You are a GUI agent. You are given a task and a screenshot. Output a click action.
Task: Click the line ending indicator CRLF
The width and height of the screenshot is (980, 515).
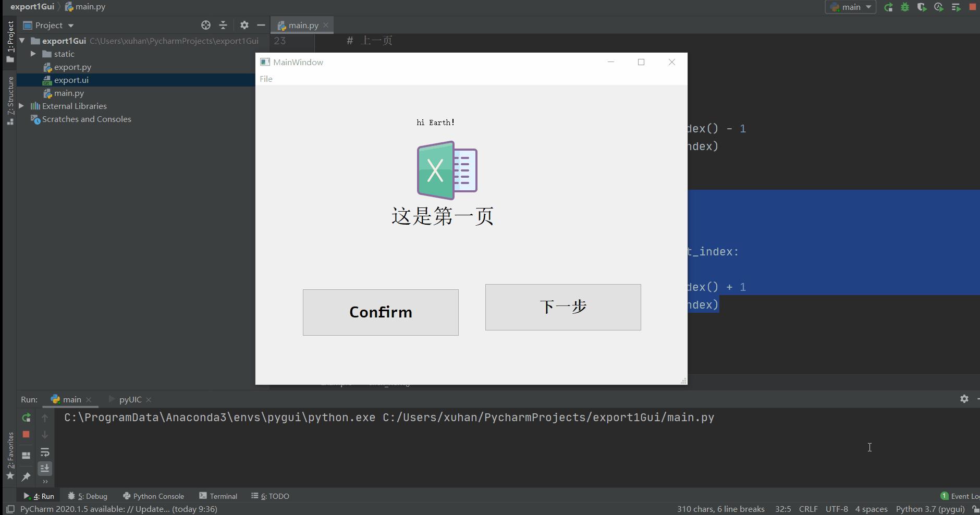[809, 509]
